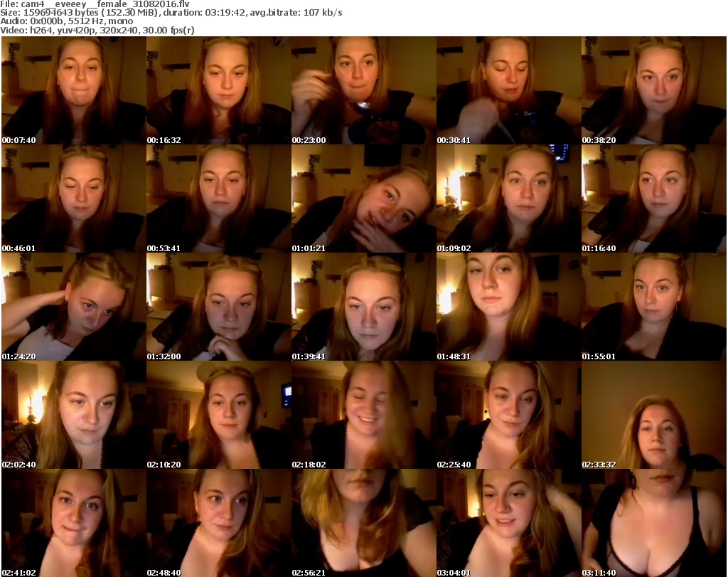Viewport: 728px width, 577px height.
Task: Pick the frame stamped 01:55:01
Action: pyautogui.click(x=654, y=307)
